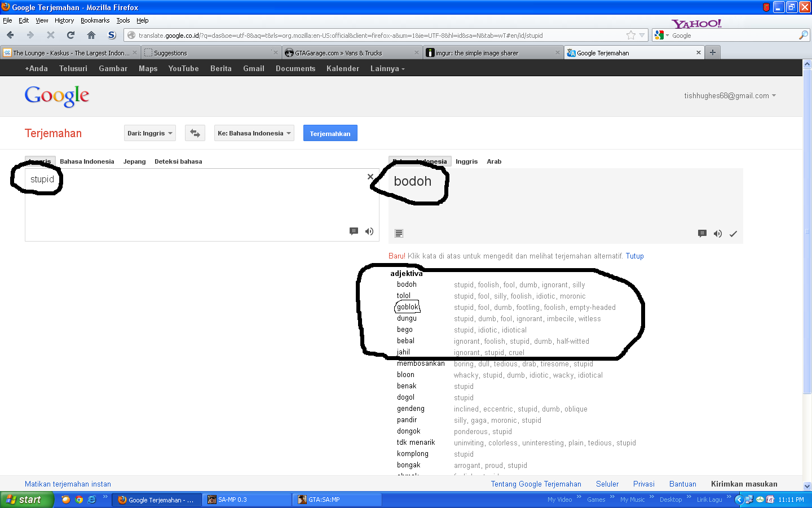Viewport: 812px width, 508px height.
Task: Click the forward navigation arrow
Action: [30, 35]
